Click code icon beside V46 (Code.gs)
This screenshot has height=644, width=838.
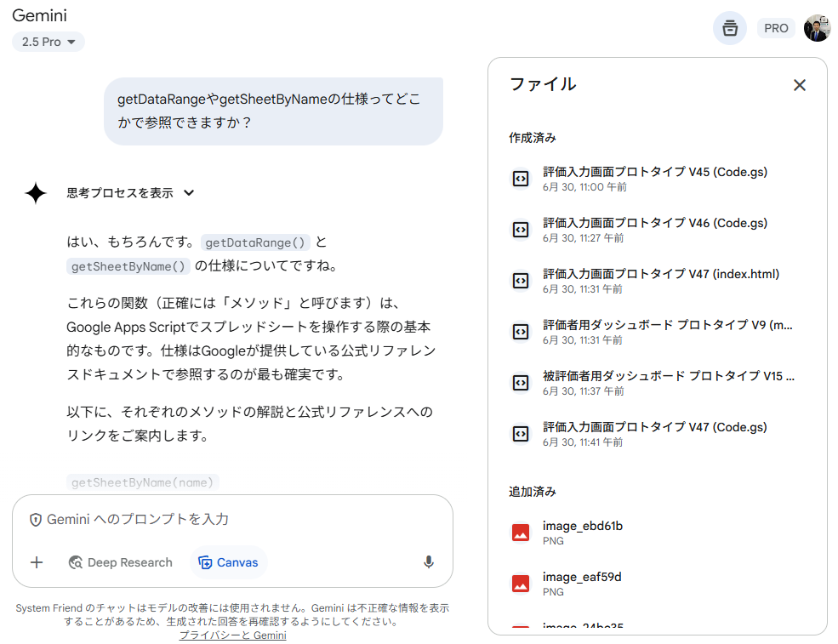pos(521,230)
